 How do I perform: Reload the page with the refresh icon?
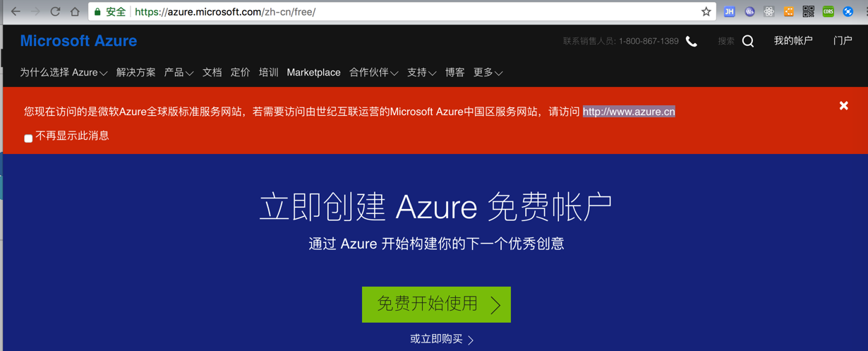[55, 12]
